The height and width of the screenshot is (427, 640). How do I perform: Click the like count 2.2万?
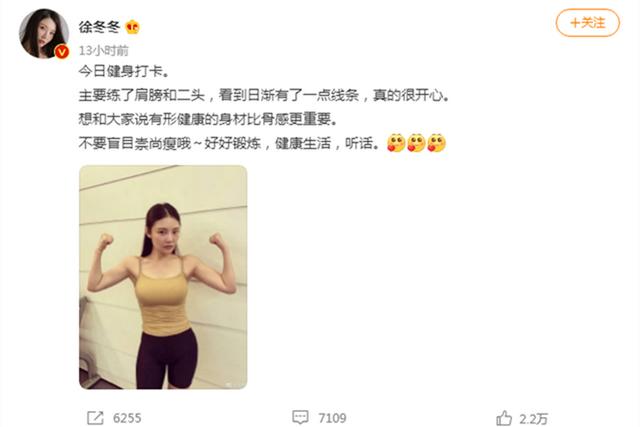click(533, 418)
